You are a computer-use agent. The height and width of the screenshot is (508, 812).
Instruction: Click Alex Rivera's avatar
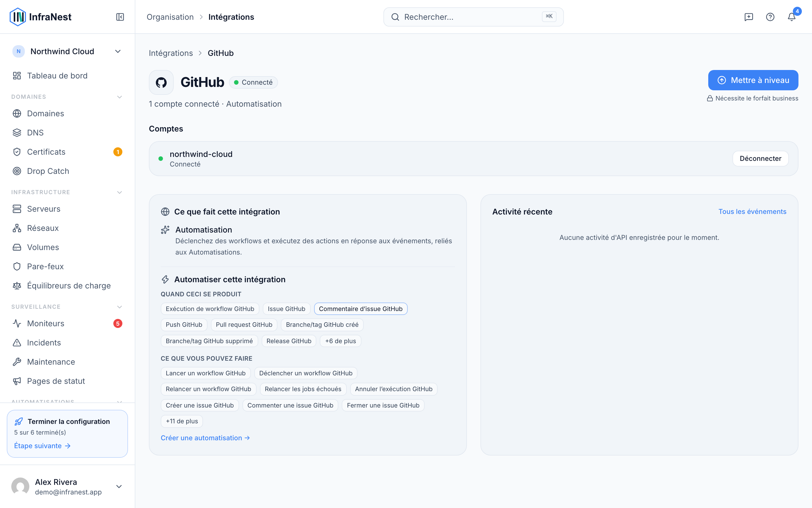[x=20, y=487]
